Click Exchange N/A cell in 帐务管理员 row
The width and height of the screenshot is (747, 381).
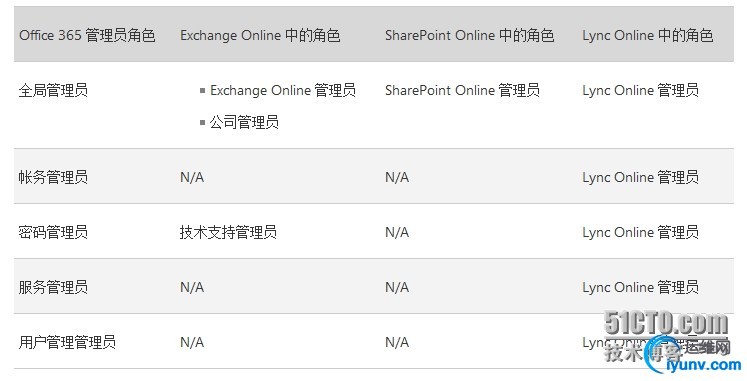[192, 177]
